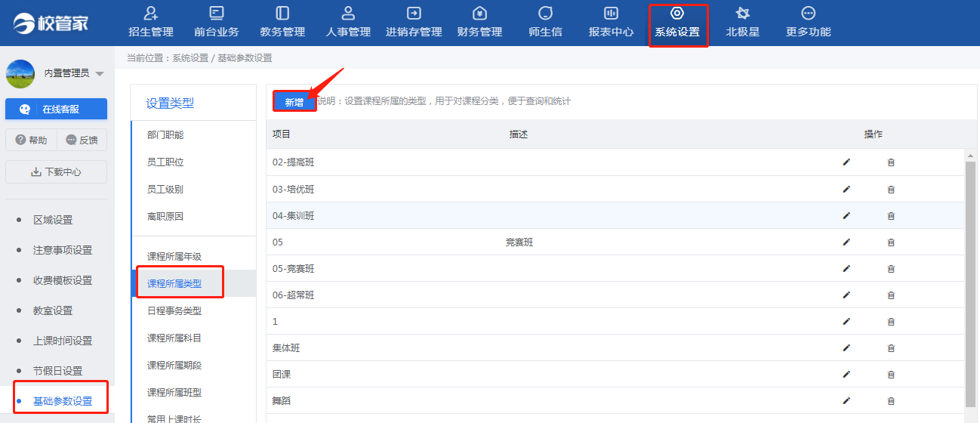Delete the 集体班 row
The image size is (980, 423).
pyautogui.click(x=891, y=347)
